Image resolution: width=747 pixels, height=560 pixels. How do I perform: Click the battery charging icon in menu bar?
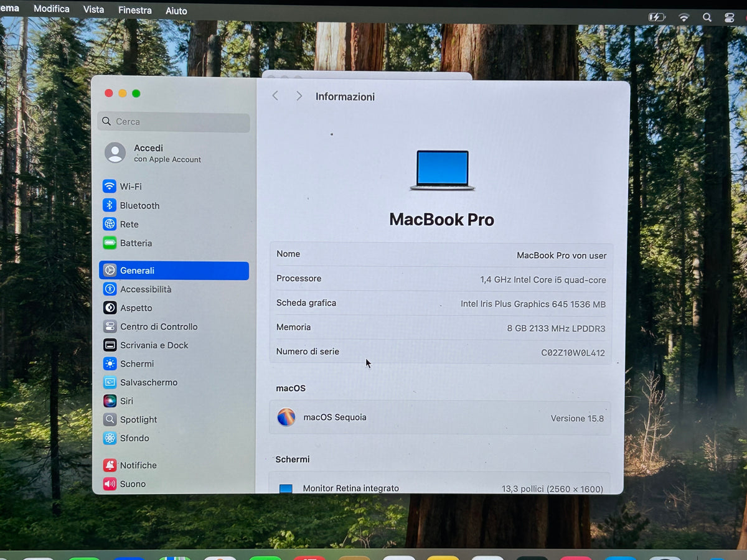[x=657, y=17]
